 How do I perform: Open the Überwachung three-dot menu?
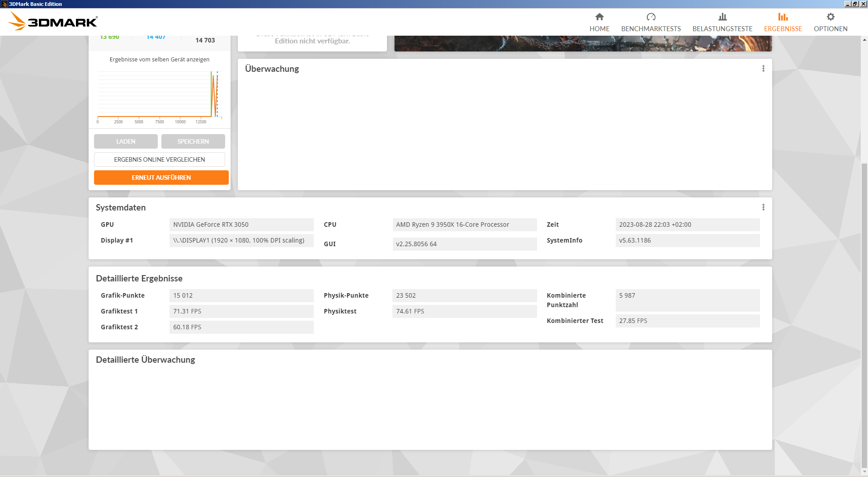point(764,69)
